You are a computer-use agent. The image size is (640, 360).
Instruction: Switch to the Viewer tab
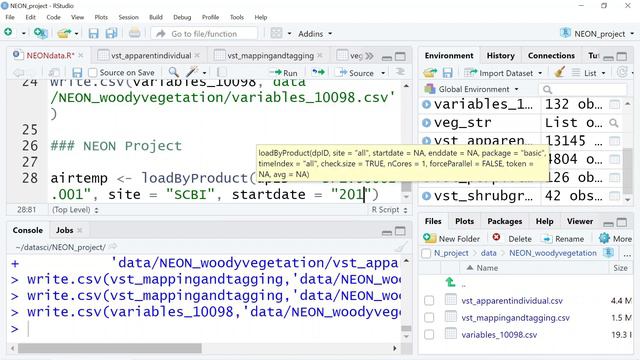click(x=580, y=221)
